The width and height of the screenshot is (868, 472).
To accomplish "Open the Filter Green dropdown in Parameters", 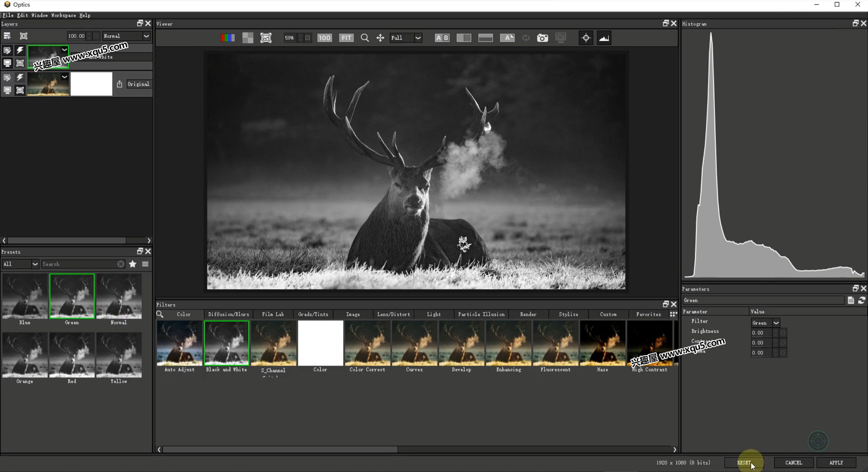I will click(765, 323).
